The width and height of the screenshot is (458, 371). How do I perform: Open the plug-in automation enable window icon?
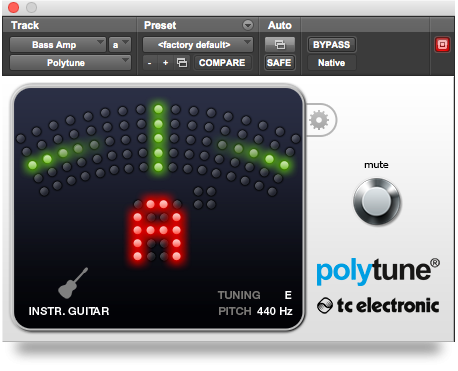tap(280, 45)
